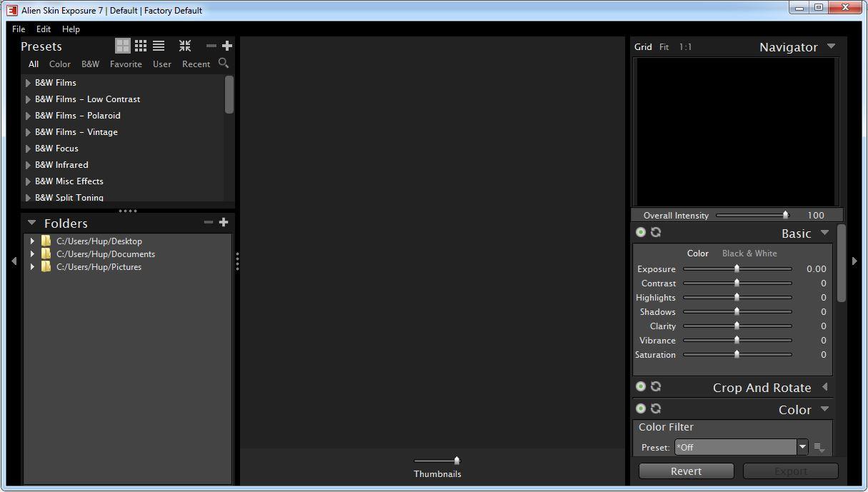Click the Presets list scrollbar
This screenshot has width=868, height=492.
[229, 94]
